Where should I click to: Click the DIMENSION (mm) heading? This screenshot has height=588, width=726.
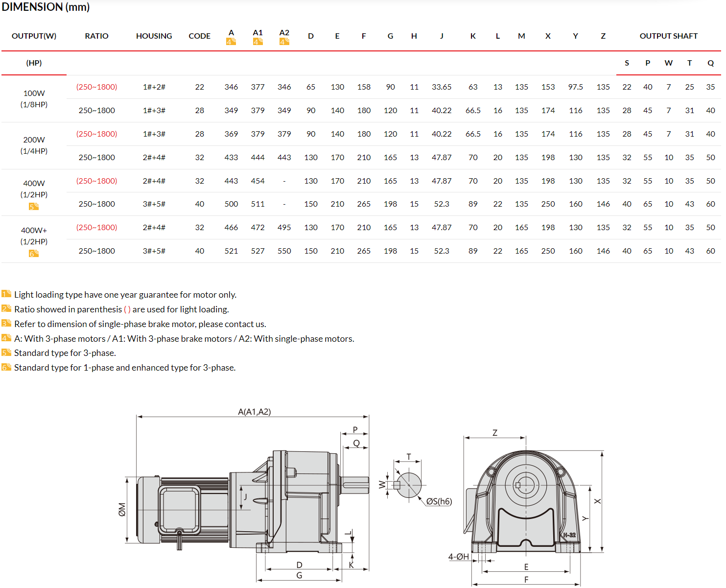pyautogui.click(x=46, y=7)
